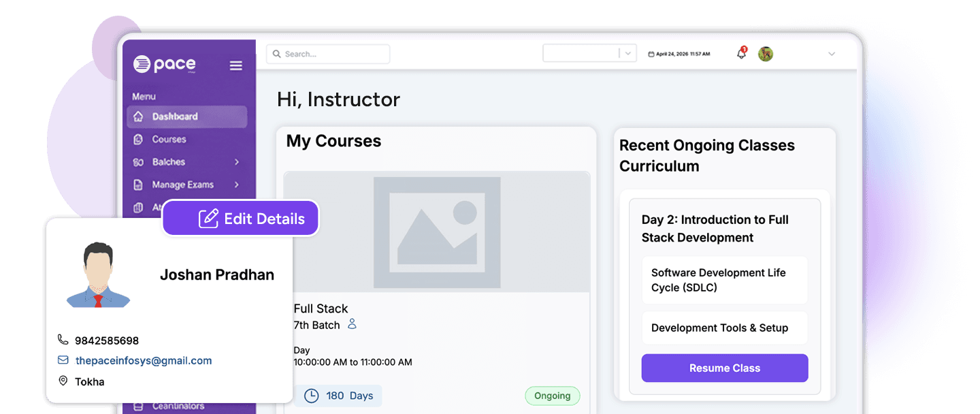The width and height of the screenshot is (980, 414).
Task: Click the Pace logo in the sidebar
Action: click(163, 65)
